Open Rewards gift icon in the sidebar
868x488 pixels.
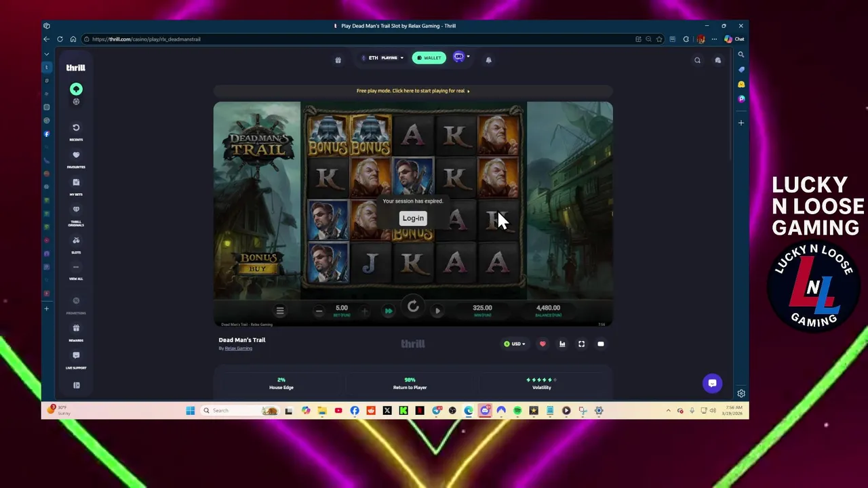coord(76,331)
